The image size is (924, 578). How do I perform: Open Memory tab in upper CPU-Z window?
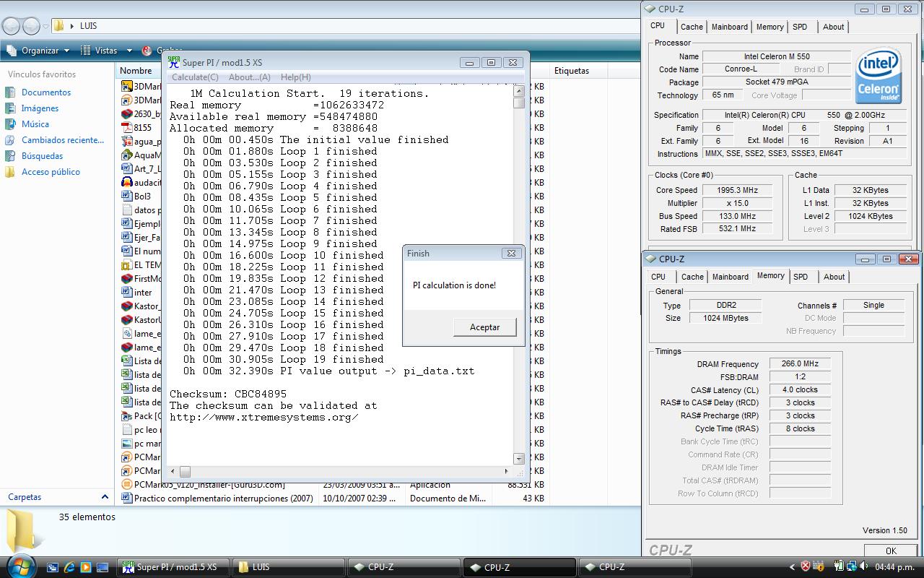coord(770,27)
